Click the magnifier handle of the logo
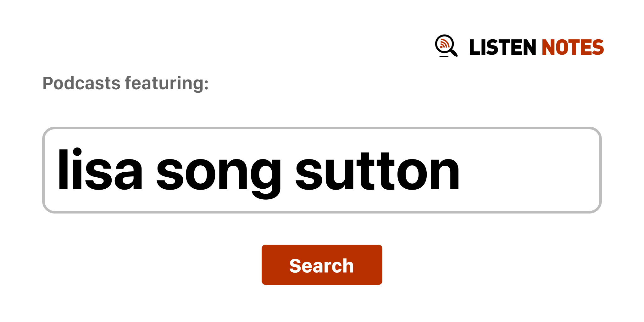The height and width of the screenshot is (322, 644). click(454, 52)
